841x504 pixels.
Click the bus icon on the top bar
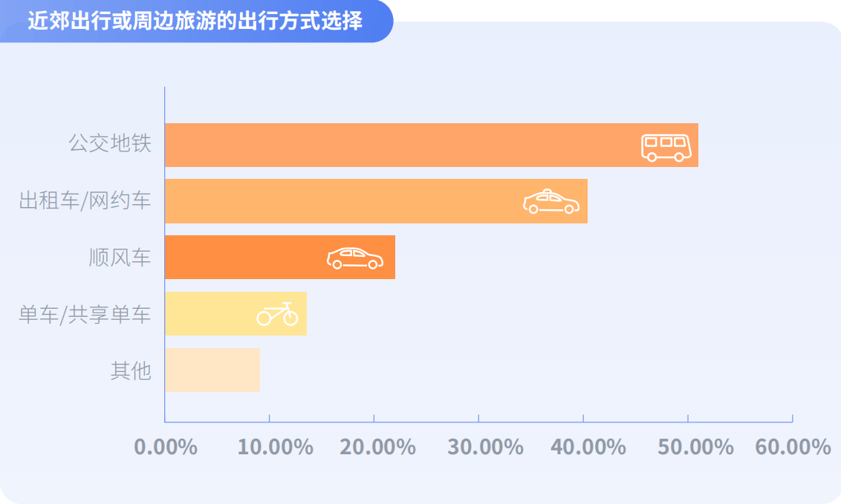(x=666, y=147)
